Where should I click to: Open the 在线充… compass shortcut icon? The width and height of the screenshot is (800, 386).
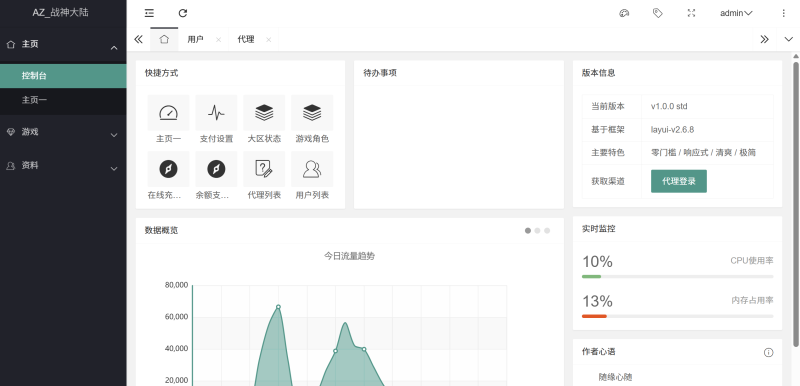[168, 169]
